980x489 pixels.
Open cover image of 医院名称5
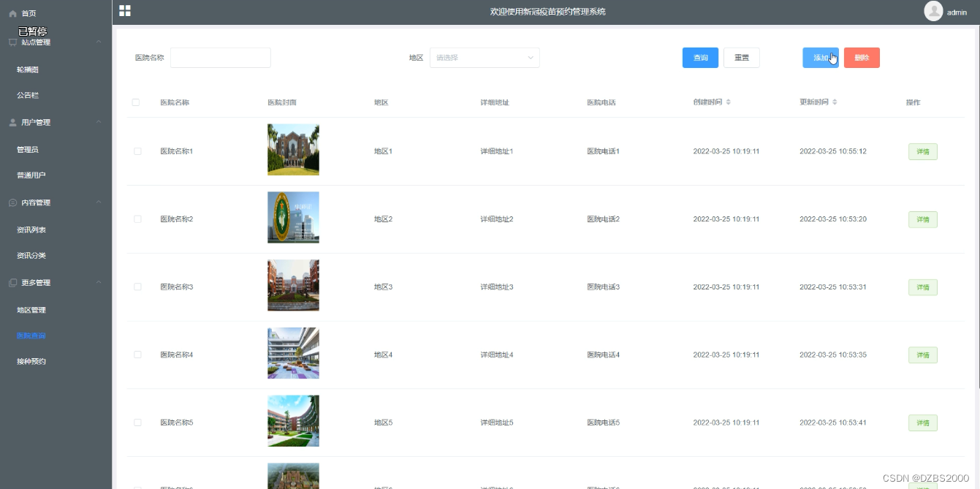293,421
